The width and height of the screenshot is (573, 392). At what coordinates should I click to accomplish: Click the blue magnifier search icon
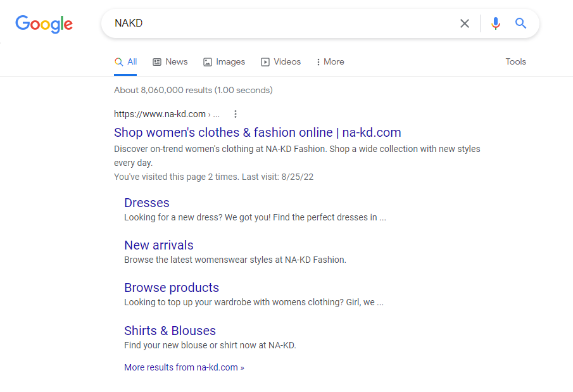click(520, 23)
